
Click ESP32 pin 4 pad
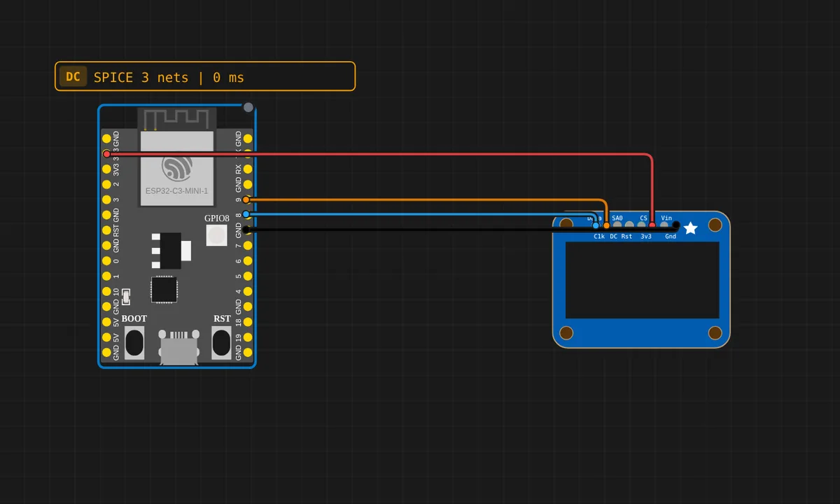[248, 291]
